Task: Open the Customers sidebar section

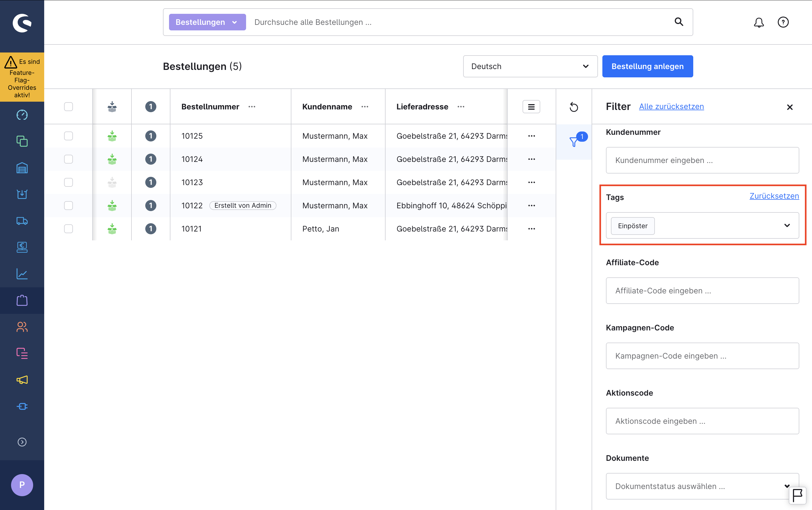Action: click(22, 327)
